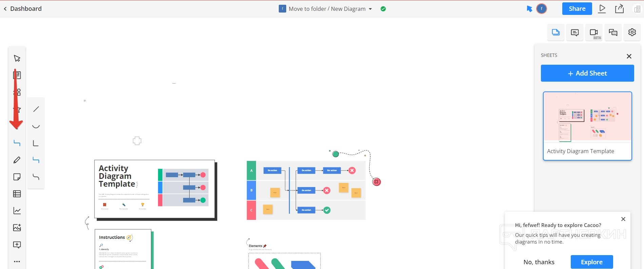Viewport: 644px width, 269px height.
Task: Open the user avatar "f"
Action: [x=542, y=9]
